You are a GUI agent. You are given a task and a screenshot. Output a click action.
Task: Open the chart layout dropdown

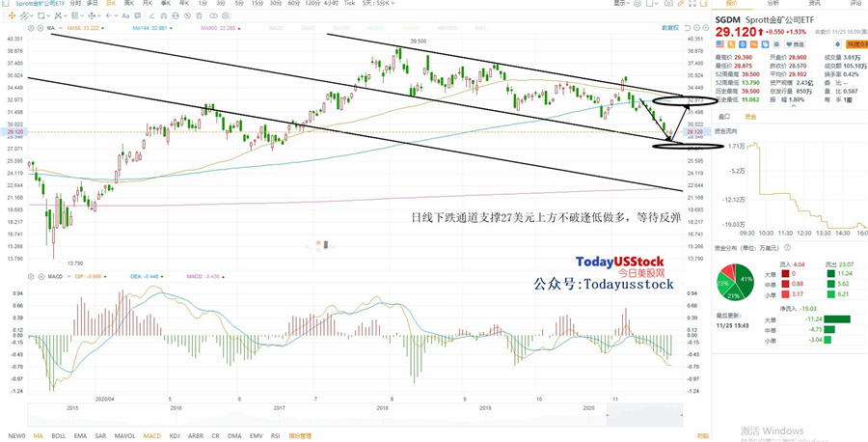coord(652,3)
